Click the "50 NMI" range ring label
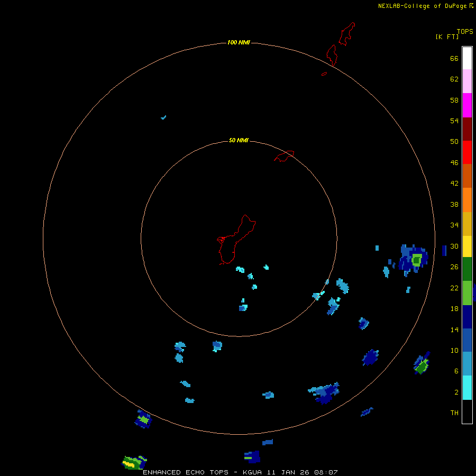 click(x=239, y=140)
